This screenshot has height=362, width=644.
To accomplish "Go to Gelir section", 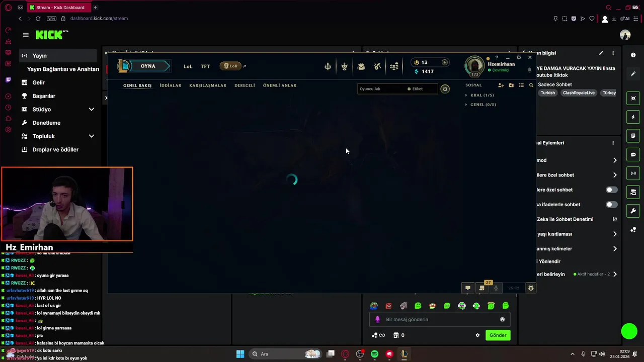I will point(38,82).
